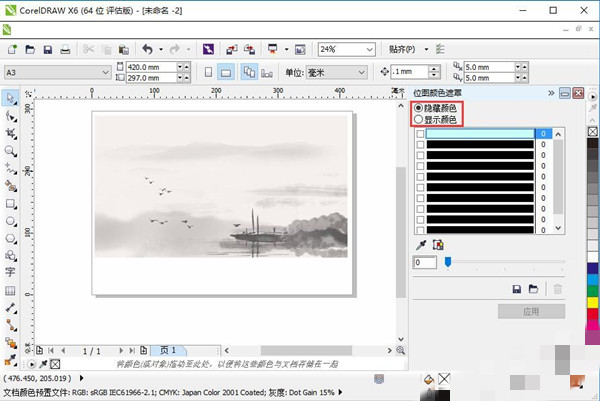Save the color mask with the disk icon
The width and height of the screenshot is (600, 401).
pyautogui.click(x=517, y=289)
